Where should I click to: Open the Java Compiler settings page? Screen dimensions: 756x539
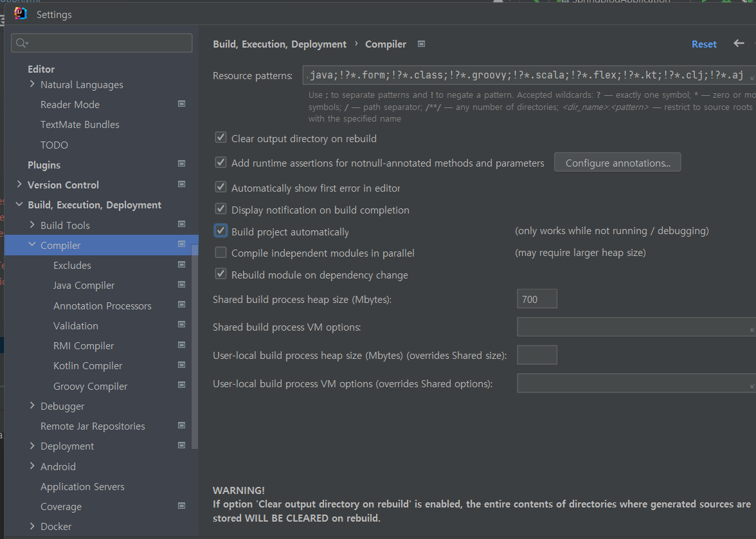(84, 285)
